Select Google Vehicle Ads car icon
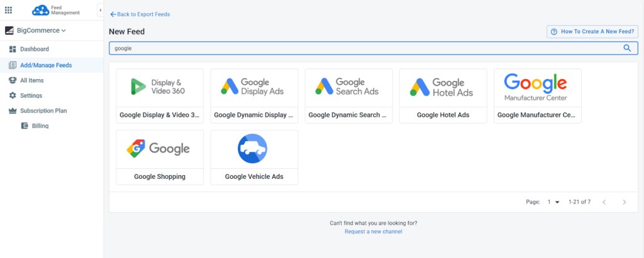 click(253, 149)
